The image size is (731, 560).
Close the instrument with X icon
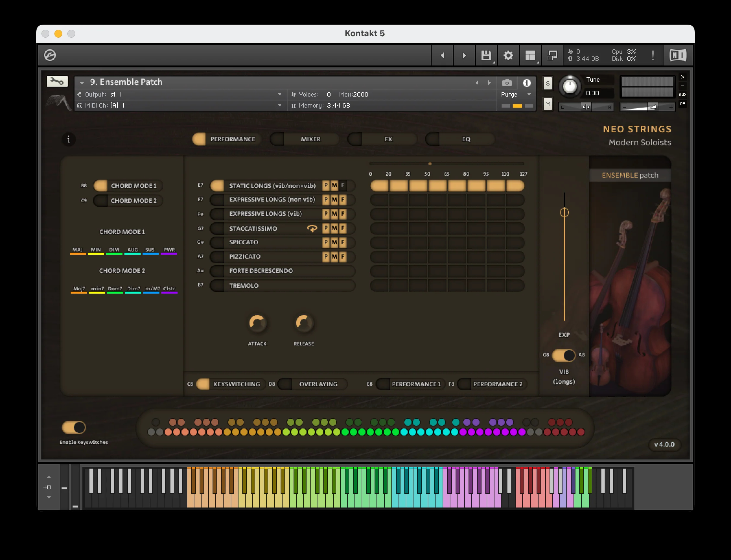683,77
